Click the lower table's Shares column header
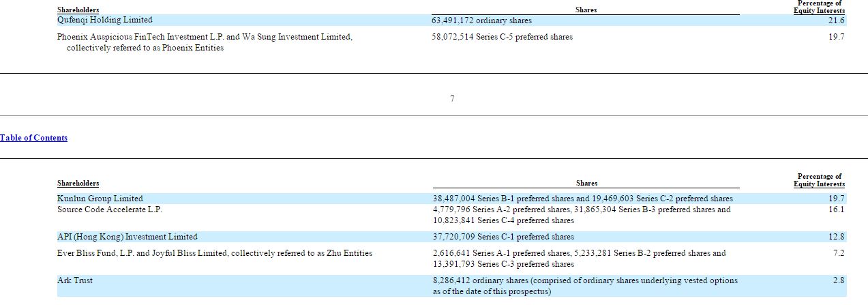Image resolution: width=868 pixels, height=305 pixels. 586,184
